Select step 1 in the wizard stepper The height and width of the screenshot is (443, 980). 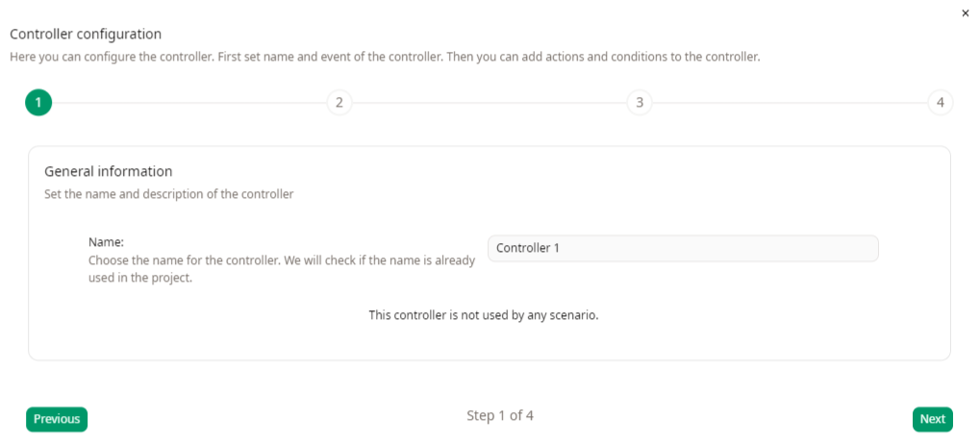38,103
